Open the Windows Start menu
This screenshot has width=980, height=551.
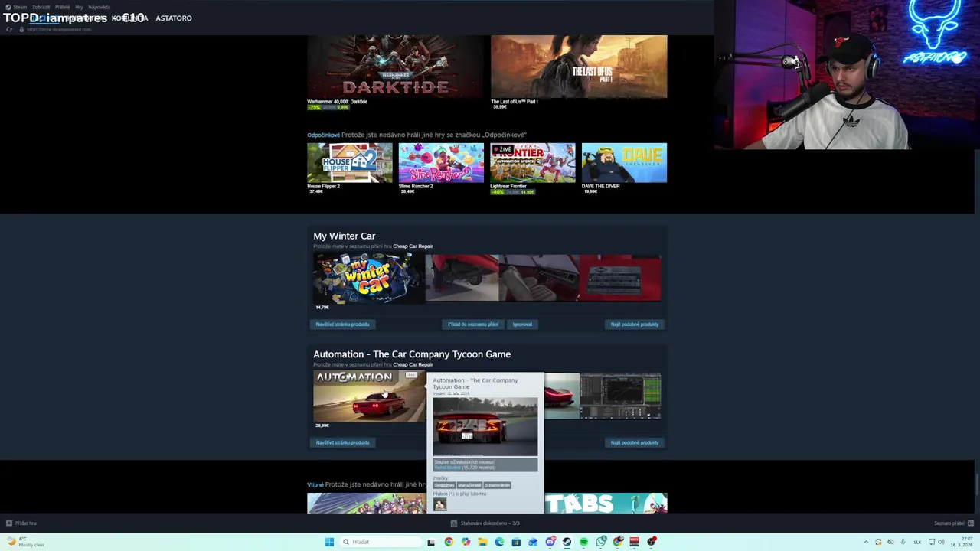tap(329, 542)
